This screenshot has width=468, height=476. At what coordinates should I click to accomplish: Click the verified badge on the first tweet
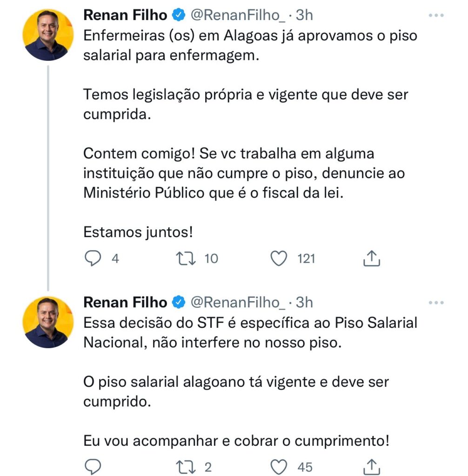pos(179,15)
